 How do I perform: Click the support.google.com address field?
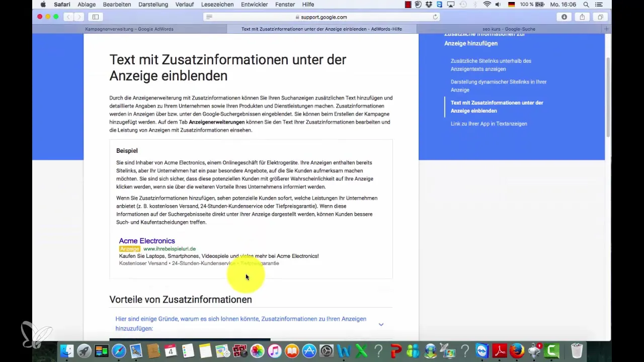[x=322, y=17]
